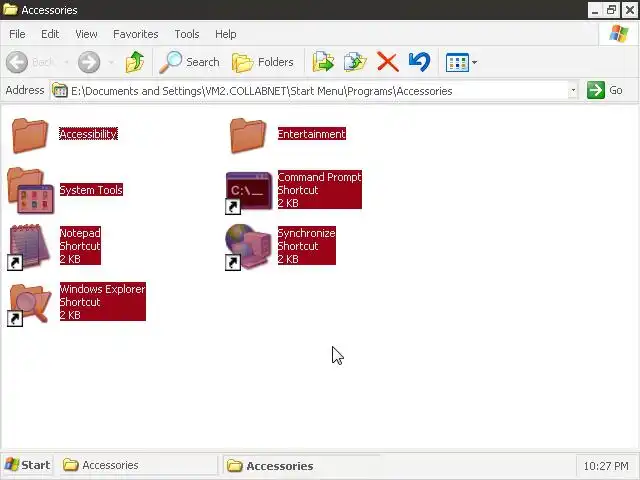This screenshot has height=480, width=640.
Task: Open the Views dropdown arrow
Action: (x=474, y=62)
